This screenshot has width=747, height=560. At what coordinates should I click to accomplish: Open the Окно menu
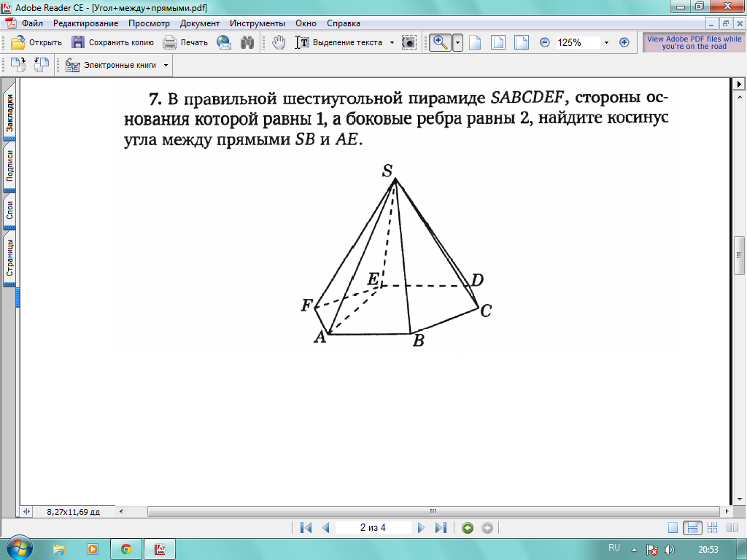click(306, 23)
